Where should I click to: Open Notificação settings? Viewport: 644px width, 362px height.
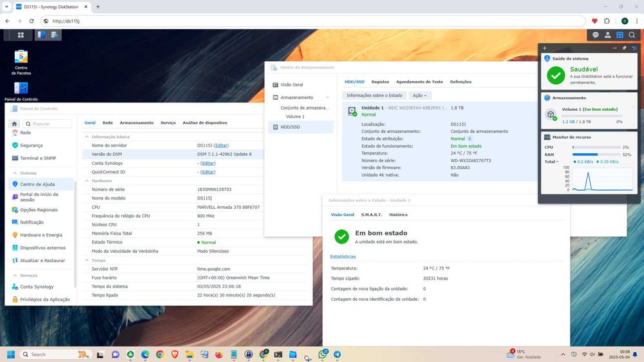(x=32, y=222)
